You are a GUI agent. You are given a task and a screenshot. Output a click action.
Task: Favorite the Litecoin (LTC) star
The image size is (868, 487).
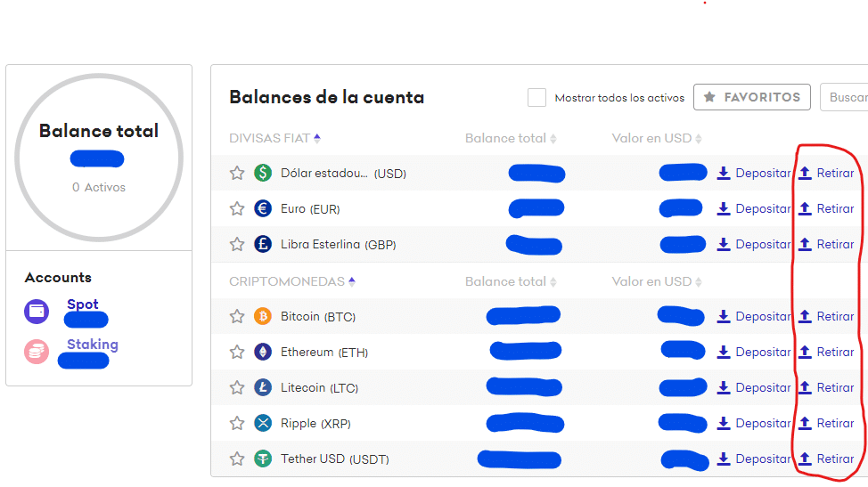click(x=237, y=387)
